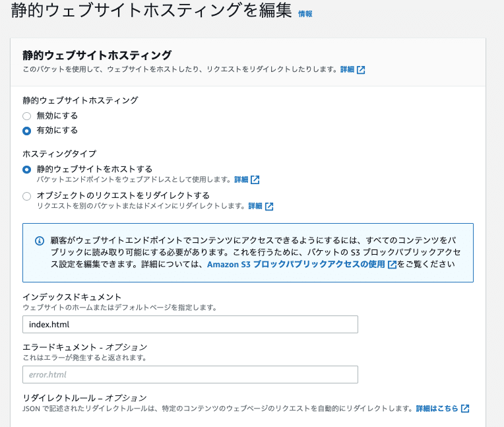Open the 詳細 link under the static website host option

pyautogui.click(x=241, y=180)
